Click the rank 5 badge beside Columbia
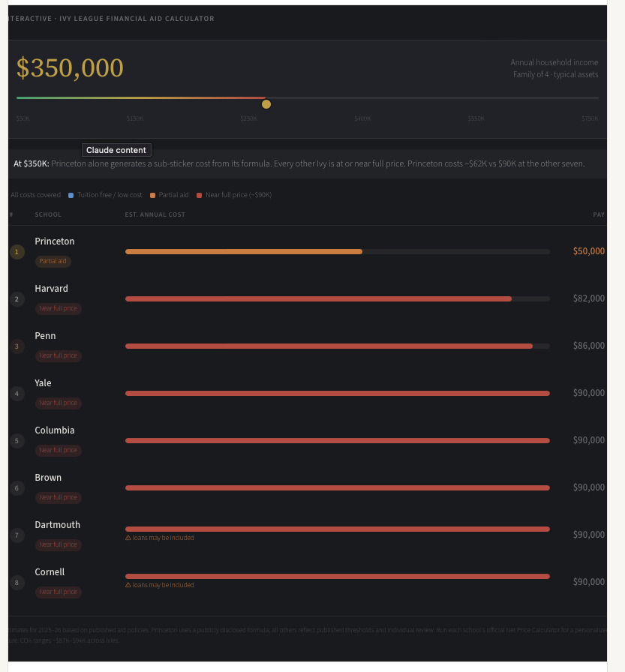Viewport: 625px width, 672px height. 17,441
